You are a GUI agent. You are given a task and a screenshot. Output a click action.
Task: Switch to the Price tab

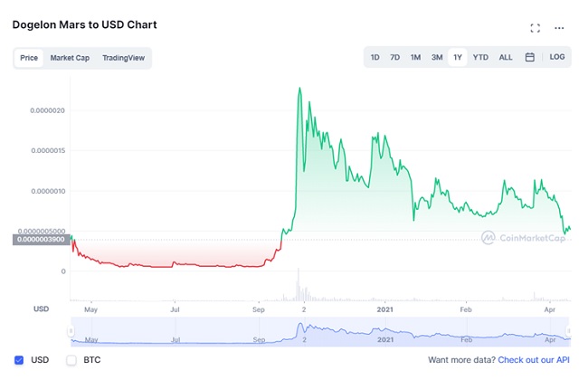point(29,58)
